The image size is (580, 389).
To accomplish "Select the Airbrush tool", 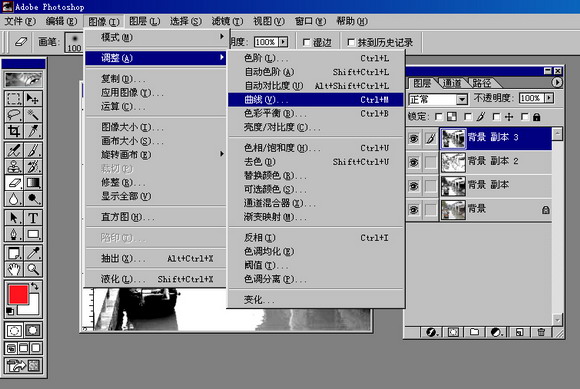I will (x=14, y=150).
